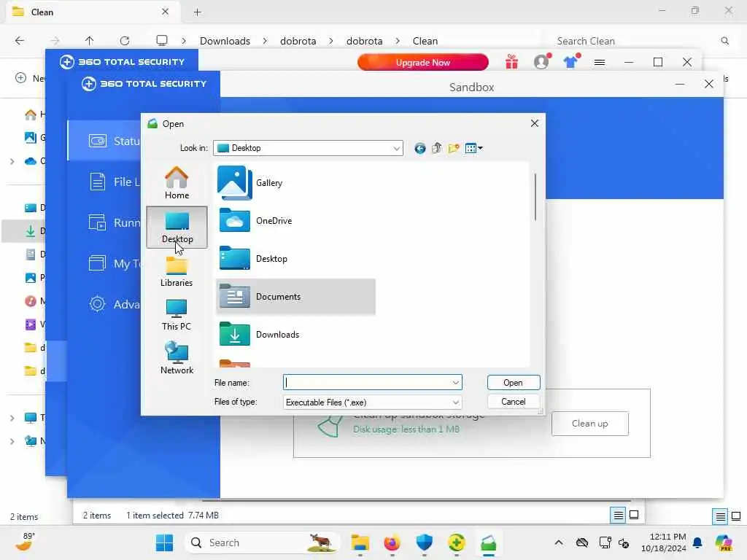Open 360 Total Security taskbar icon

click(457, 542)
